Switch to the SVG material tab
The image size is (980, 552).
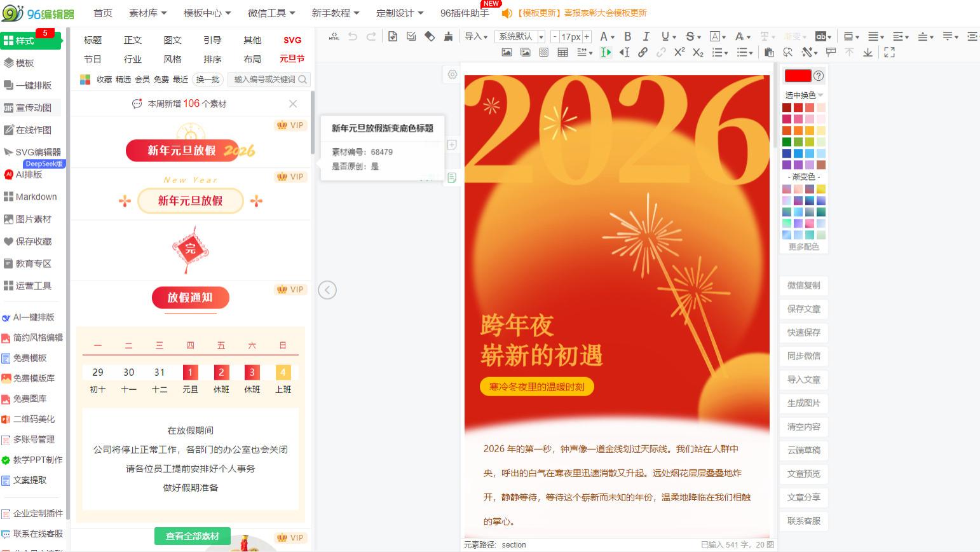pyautogui.click(x=292, y=39)
